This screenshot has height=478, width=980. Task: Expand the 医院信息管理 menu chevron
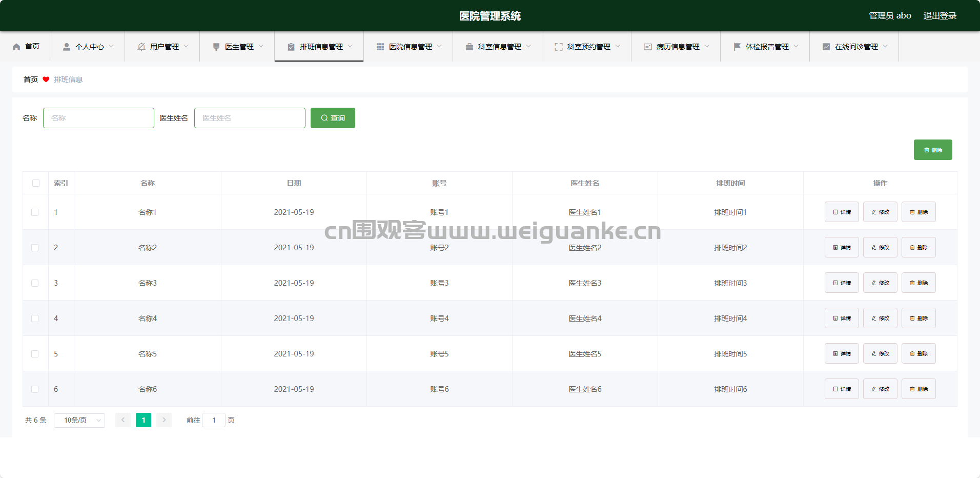[x=439, y=46]
